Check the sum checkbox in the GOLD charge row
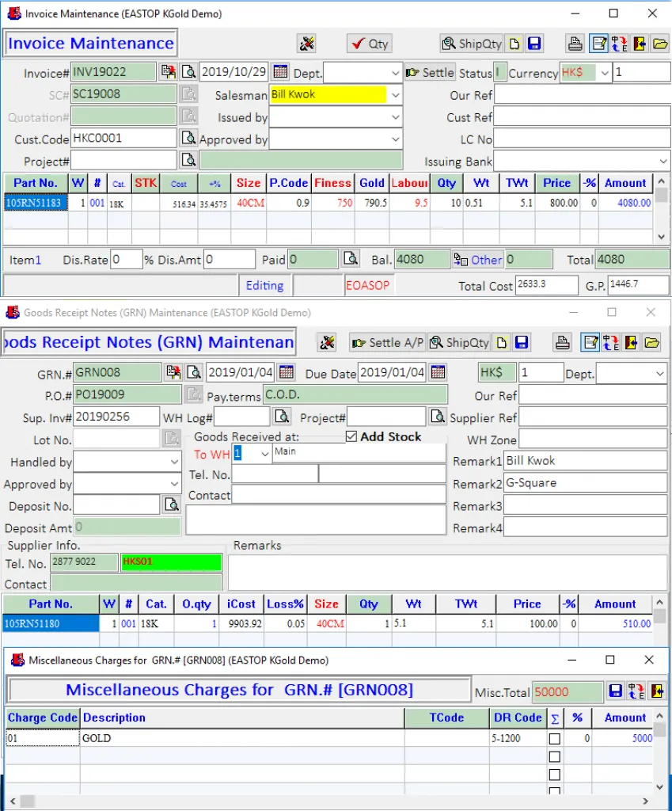This screenshot has height=811, width=672. pyautogui.click(x=555, y=739)
